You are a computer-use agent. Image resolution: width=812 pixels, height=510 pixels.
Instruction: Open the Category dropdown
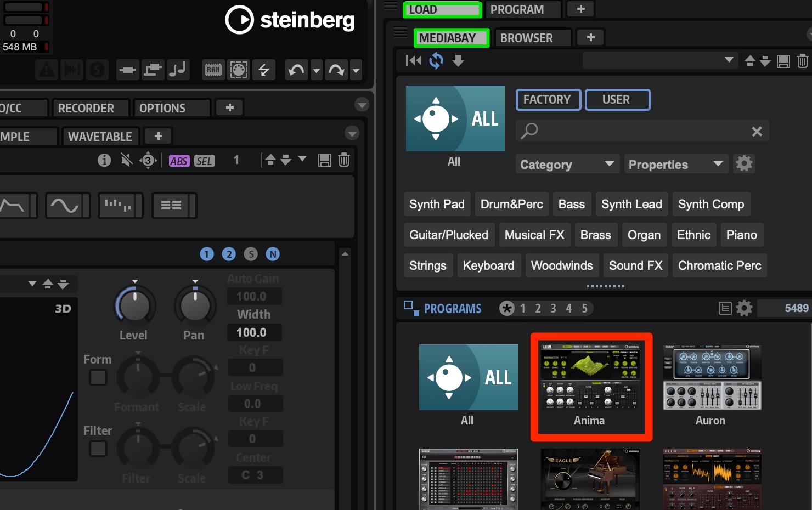tap(567, 164)
